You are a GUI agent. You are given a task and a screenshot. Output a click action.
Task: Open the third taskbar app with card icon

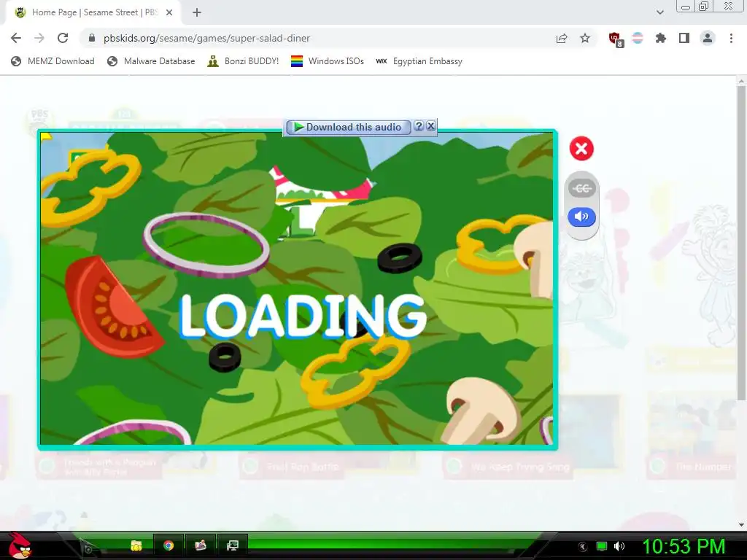(201, 545)
